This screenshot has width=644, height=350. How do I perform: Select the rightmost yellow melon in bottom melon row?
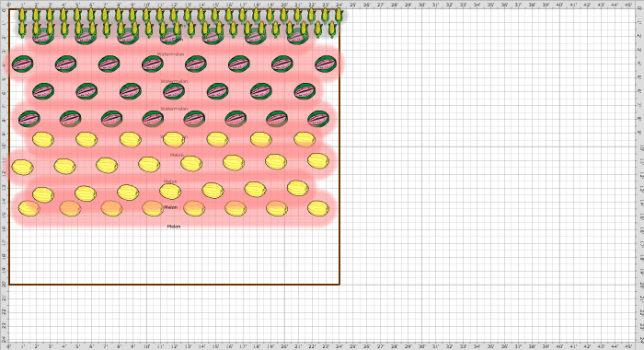pyautogui.click(x=318, y=208)
